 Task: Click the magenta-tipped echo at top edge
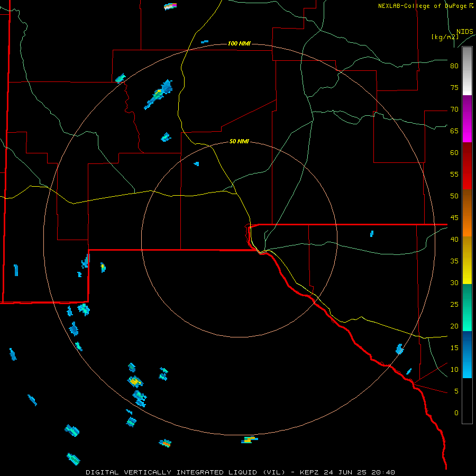(170, 6)
